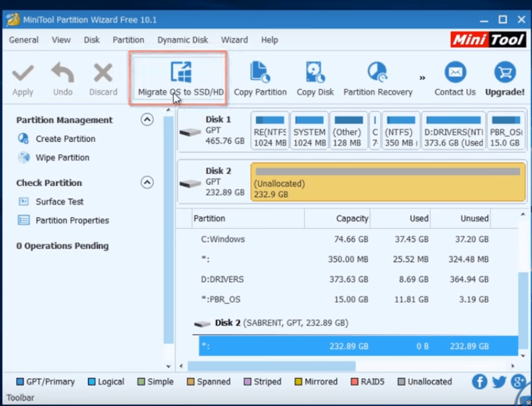
Task: Open the Wizard menu
Action: pyautogui.click(x=234, y=40)
